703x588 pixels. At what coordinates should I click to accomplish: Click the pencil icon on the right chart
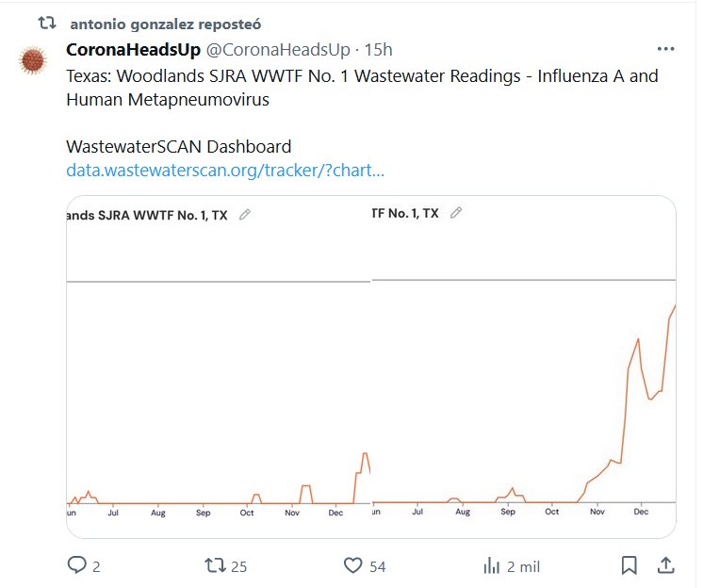pyautogui.click(x=456, y=213)
